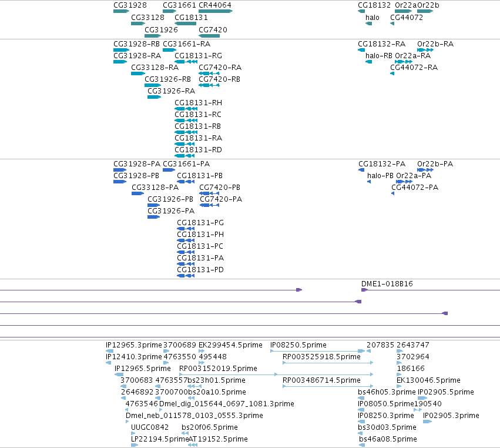Select the CG18131 gene label in top track
This screenshot has width=500, height=448.
point(191,17)
